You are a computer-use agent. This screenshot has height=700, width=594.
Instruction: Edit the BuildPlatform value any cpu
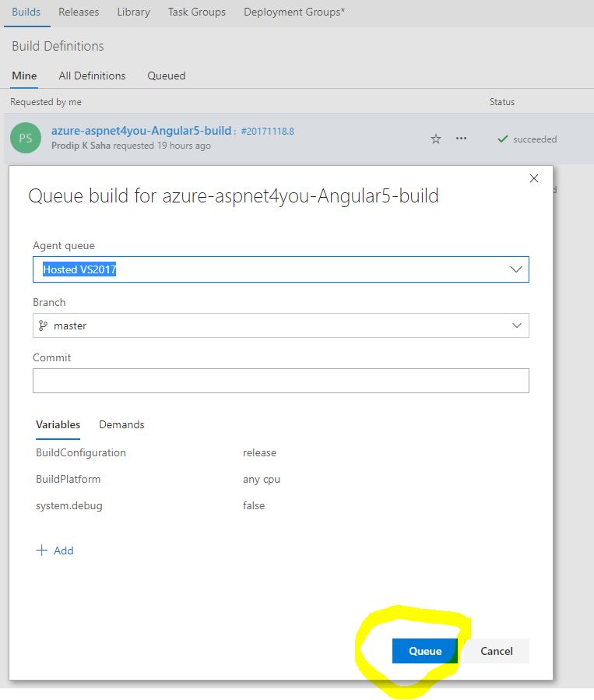[x=262, y=480]
